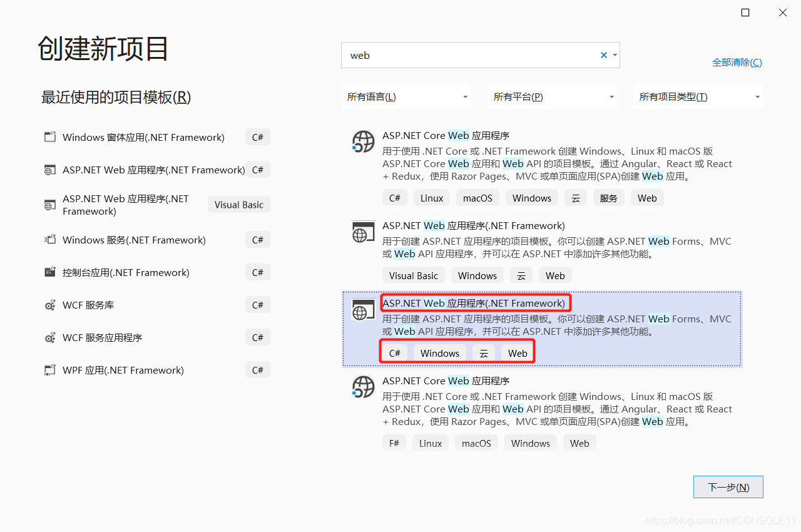
Task: Click the WCF 服务库 gear icon
Action: click(x=50, y=305)
